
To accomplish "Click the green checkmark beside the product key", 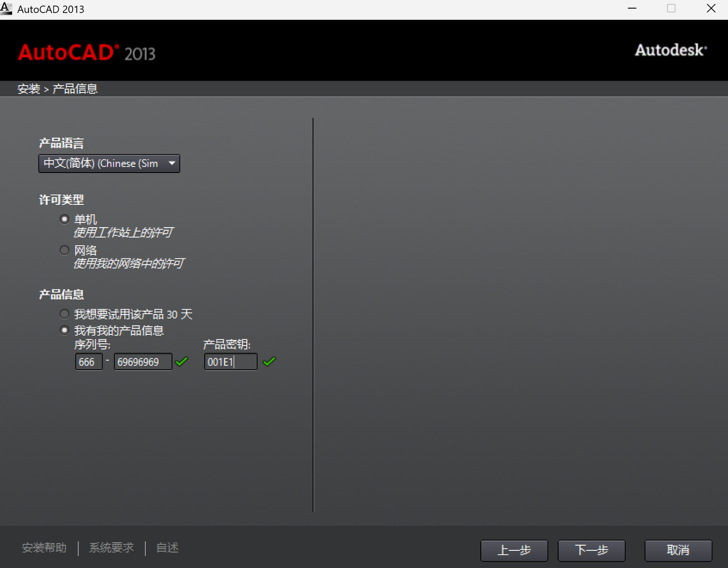I will (x=269, y=361).
